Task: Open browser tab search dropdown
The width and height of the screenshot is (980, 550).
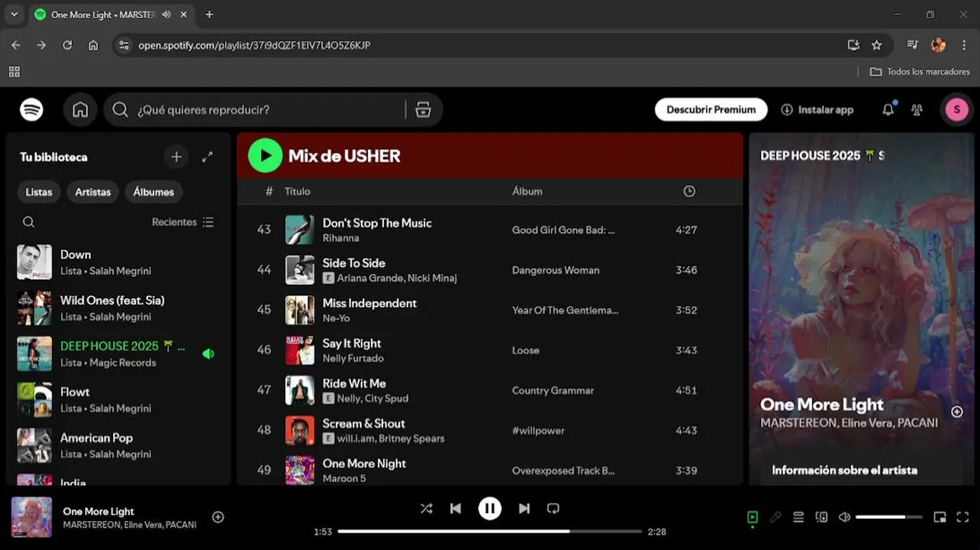Action: pos(14,15)
